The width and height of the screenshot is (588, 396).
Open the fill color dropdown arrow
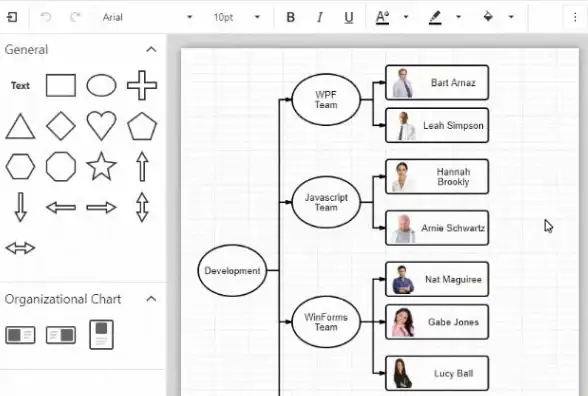click(x=511, y=17)
